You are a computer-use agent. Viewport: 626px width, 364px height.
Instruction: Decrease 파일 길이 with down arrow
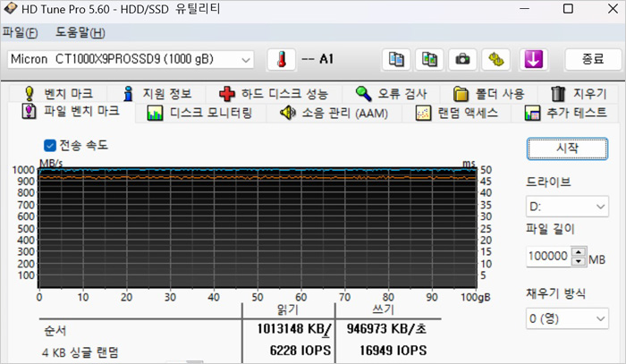point(579,261)
